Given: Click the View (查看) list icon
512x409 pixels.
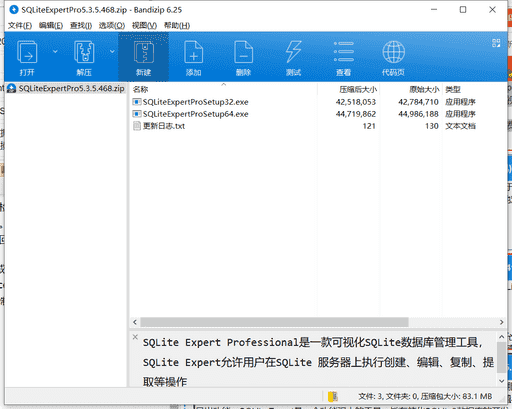Looking at the screenshot, I should (x=344, y=52).
